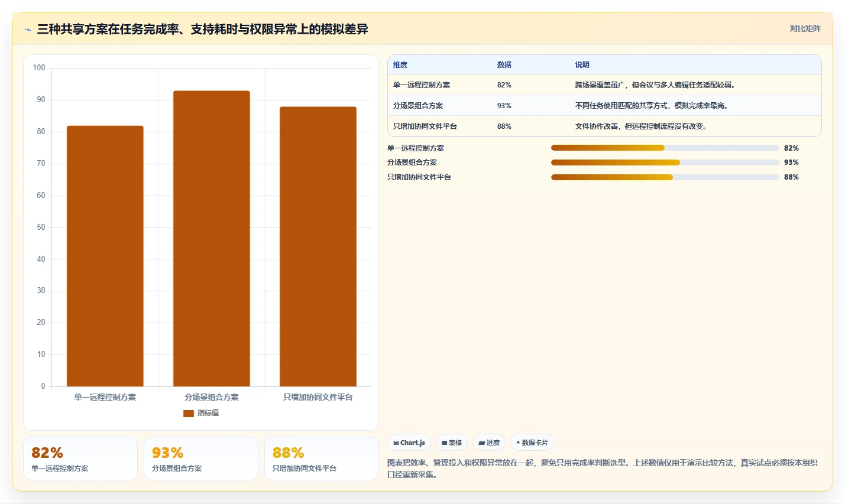The image size is (845, 504).
Task: Click the 82% value right of progress bar
Action: (791, 148)
